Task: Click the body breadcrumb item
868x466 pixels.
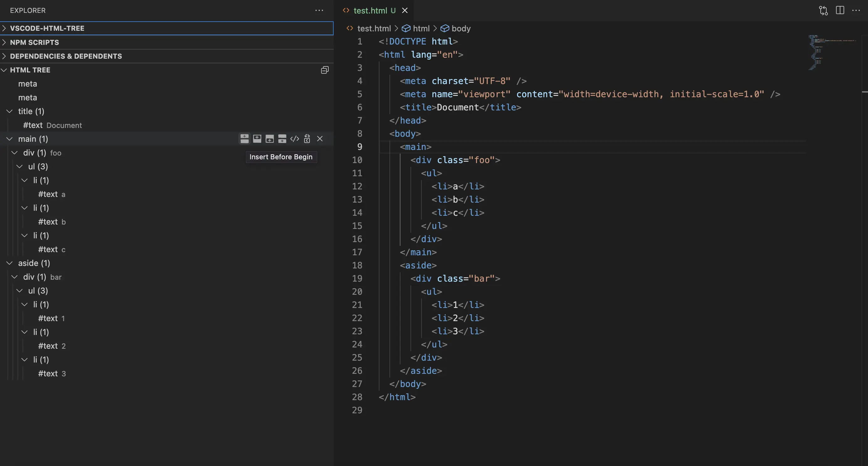Action: [x=461, y=29]
